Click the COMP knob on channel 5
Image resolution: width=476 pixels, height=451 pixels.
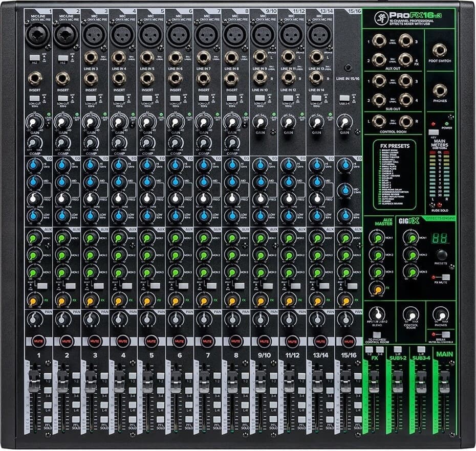click(147, 142)
